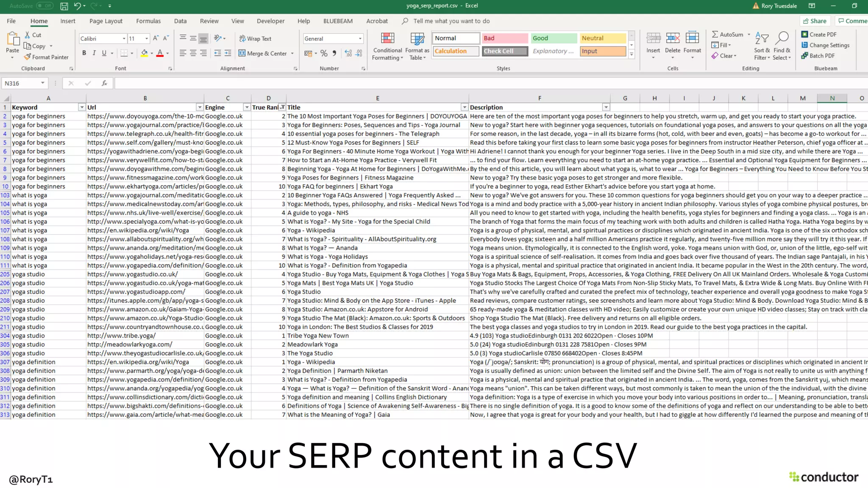This screenshot has width=868, height=488.
Task: Decrease font size with the small A icon
Action: click(x=166, y=38)
